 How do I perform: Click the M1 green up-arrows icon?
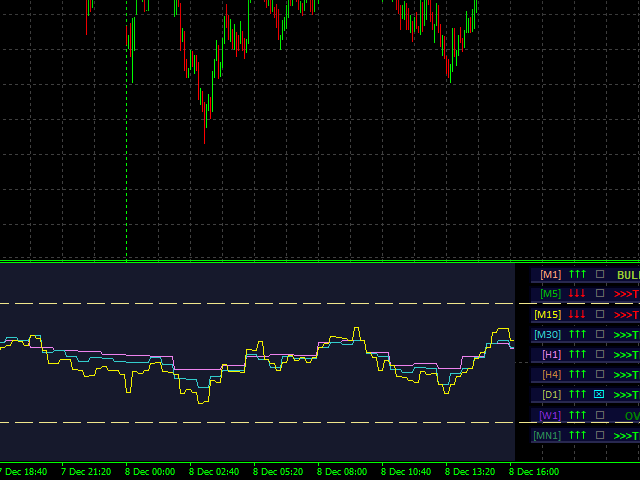pos(577,274)
